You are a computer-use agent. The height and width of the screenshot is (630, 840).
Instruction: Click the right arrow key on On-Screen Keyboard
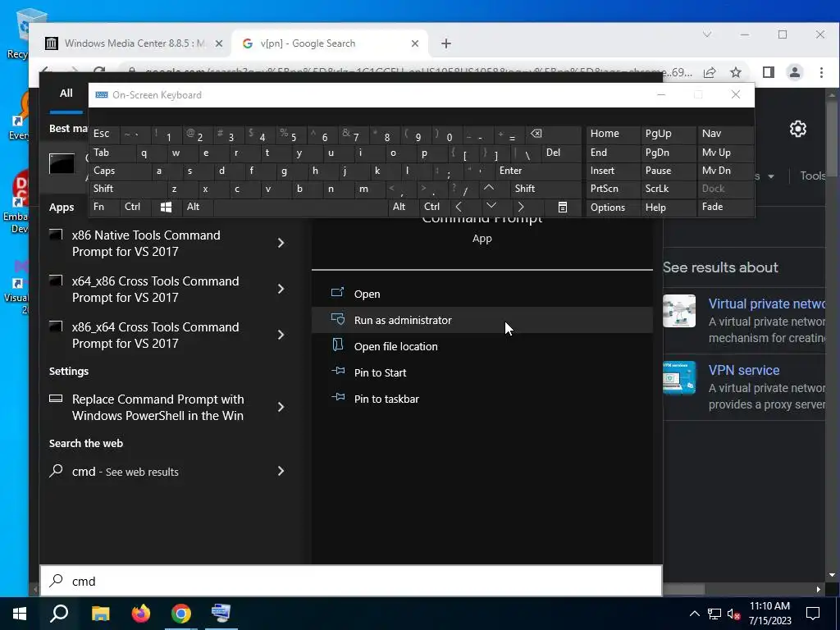(521, 208)
